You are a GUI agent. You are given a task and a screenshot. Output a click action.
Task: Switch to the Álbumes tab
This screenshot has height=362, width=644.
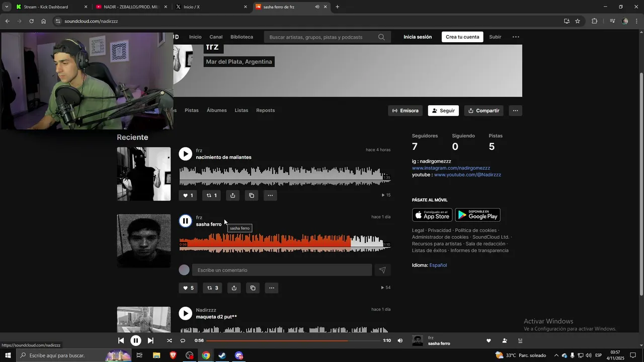[x=217, y=110]
